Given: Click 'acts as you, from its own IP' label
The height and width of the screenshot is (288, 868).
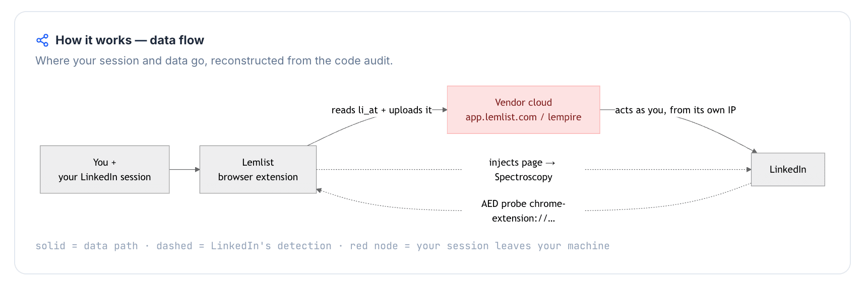Looking at the screenshot, I should pyautogui.click(x=675, y=110).
